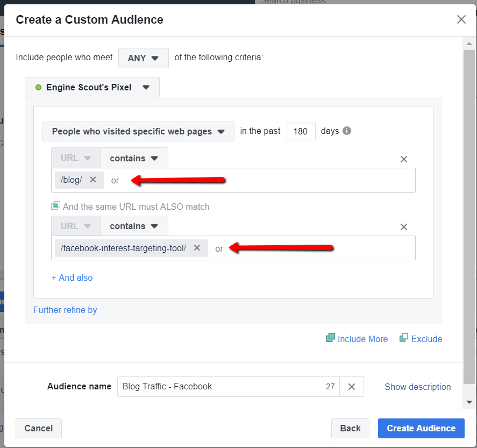This screenshot has width=477, height=448.
Task: Click the Include More icon
Action: pos(331,338)
